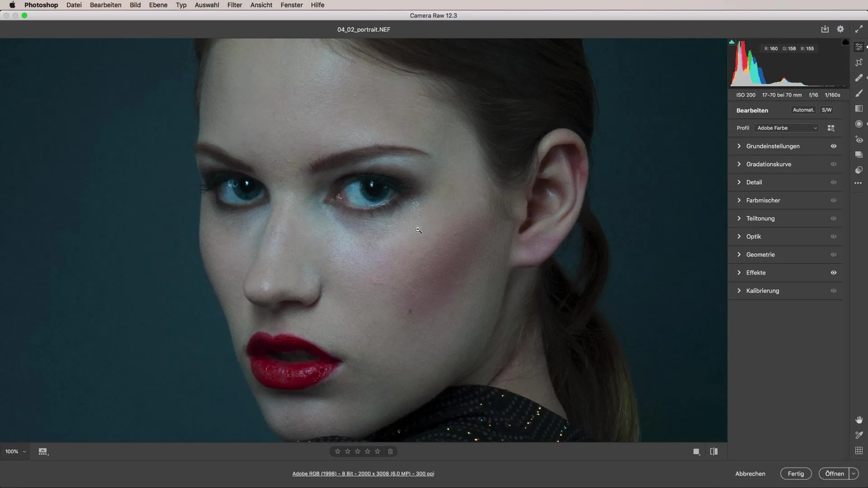Toggle default settings single view icon
The width and height of the screenshot is (868, 488).
697,451
